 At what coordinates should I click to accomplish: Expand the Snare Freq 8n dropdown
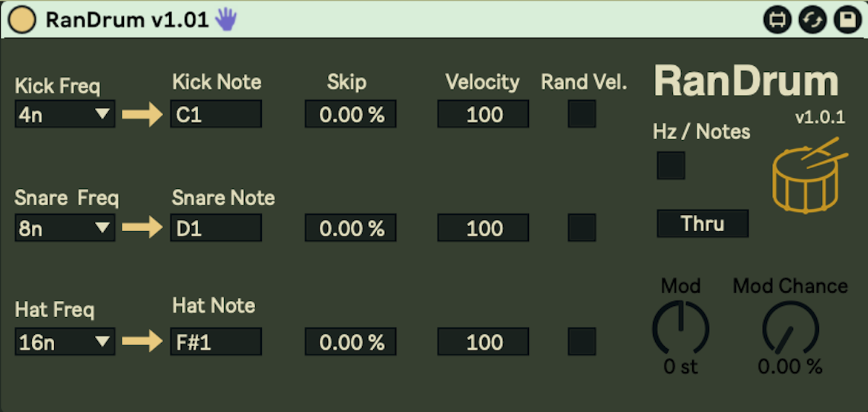tap(65, 228)
